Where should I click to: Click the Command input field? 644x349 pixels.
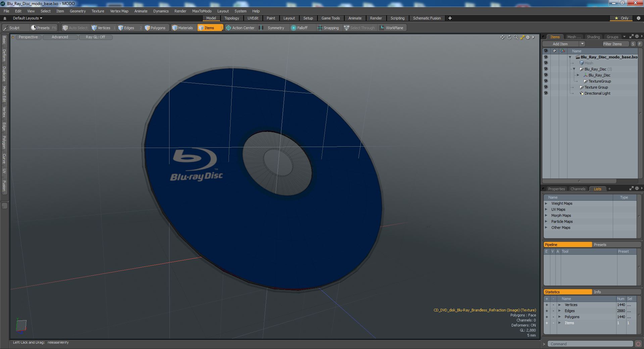[x=590, y=344]
